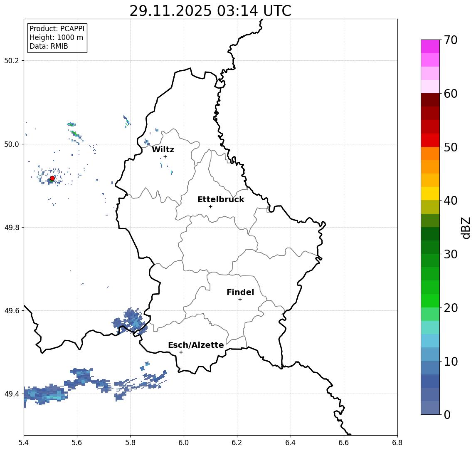Screen dimensions: 476x451
Task: Click the Ettelbruck station cross marker
Action: tap(210, 207)
